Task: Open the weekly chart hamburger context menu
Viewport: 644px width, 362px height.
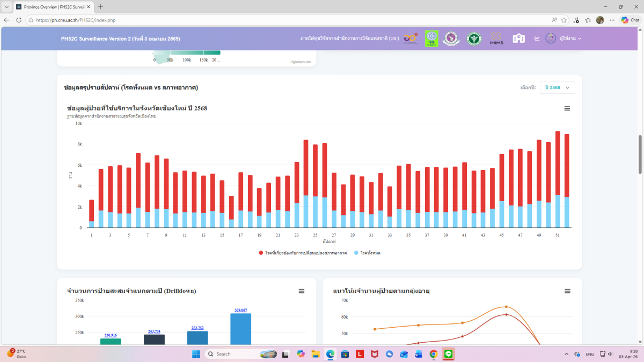Action: (567, 108)
